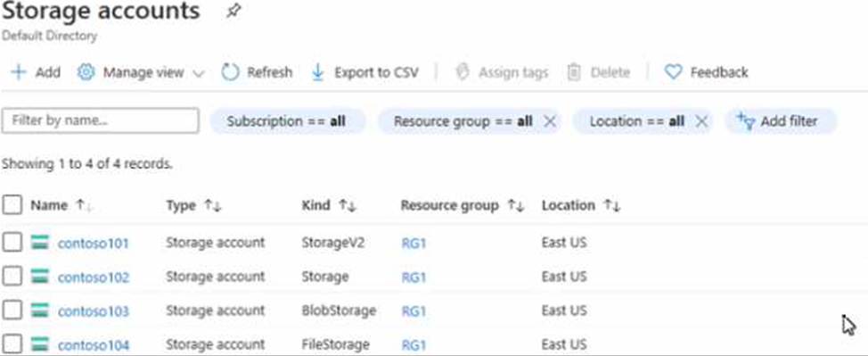Click Export to CSV label
Screen dimensions: 868x356
click(376, 72)
